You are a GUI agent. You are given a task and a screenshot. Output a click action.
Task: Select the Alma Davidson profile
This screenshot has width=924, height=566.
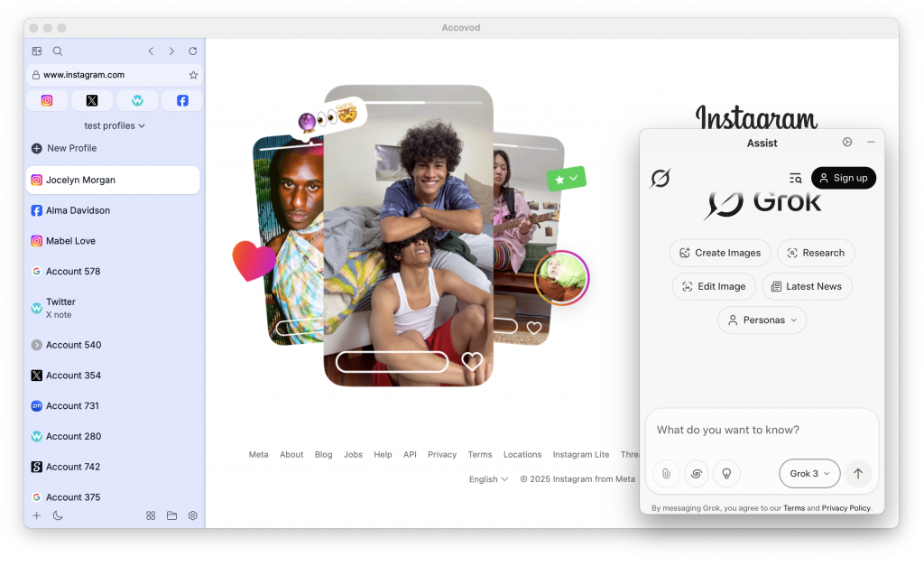113,210
